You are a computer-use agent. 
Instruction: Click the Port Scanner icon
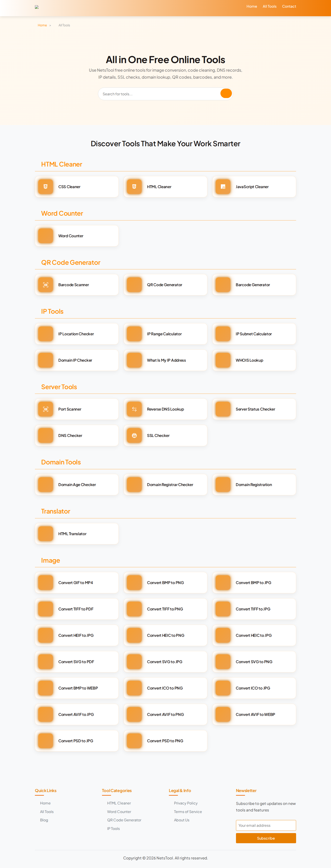pyautogui.click(x=45, y=409)
